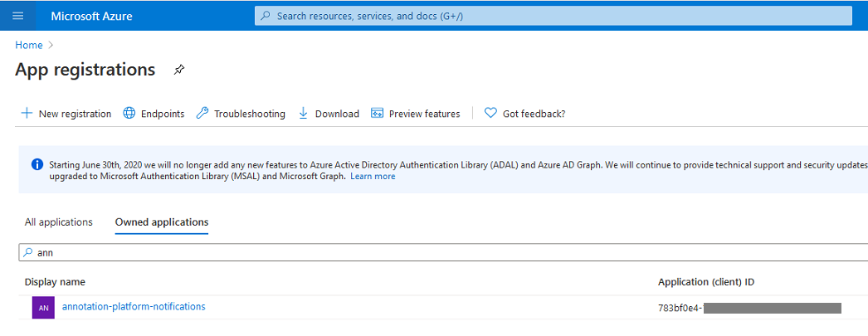This screenshot has height=336, width=868.
Task: Click the Troubleshooting wrench icon
Action: coord(202,113)
